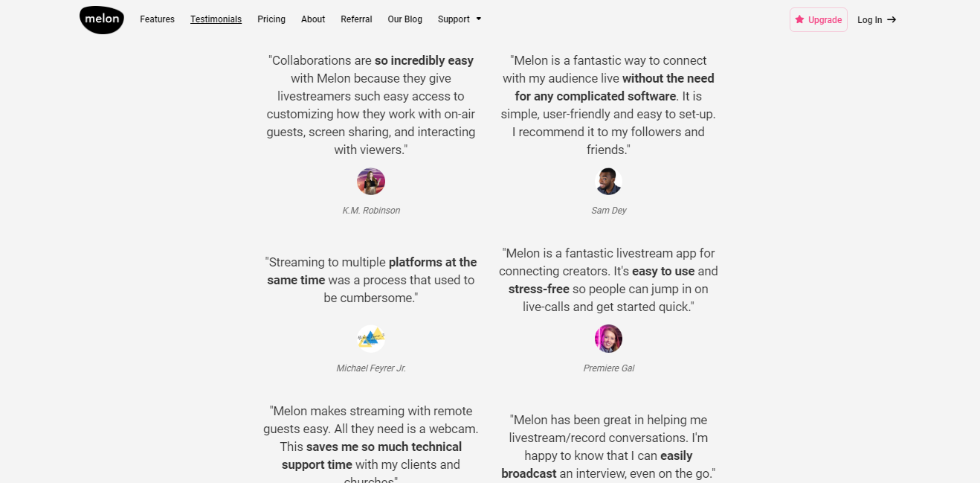The image size is (980, 483).
Task: Open the Features menu item
Action: pyautogui.click(x=157, y=19)
